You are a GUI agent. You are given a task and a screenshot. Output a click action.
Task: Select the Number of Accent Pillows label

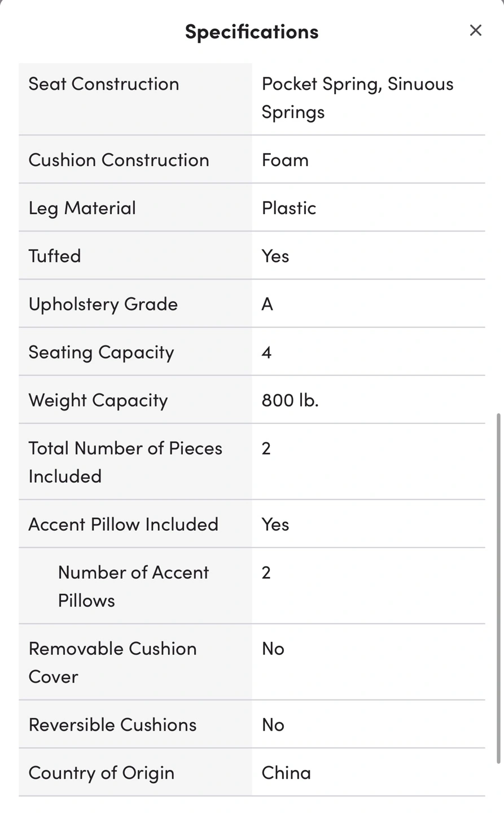point(133,586)
